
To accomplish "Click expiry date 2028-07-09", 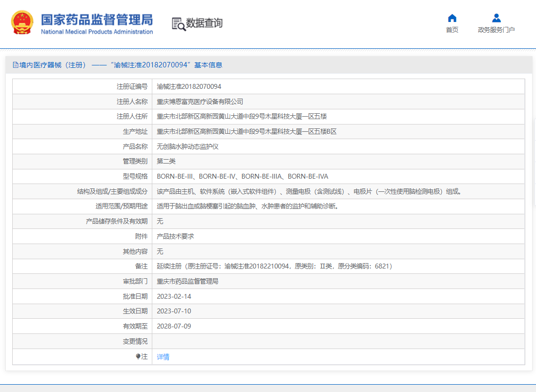I will (x=174, y=326).
